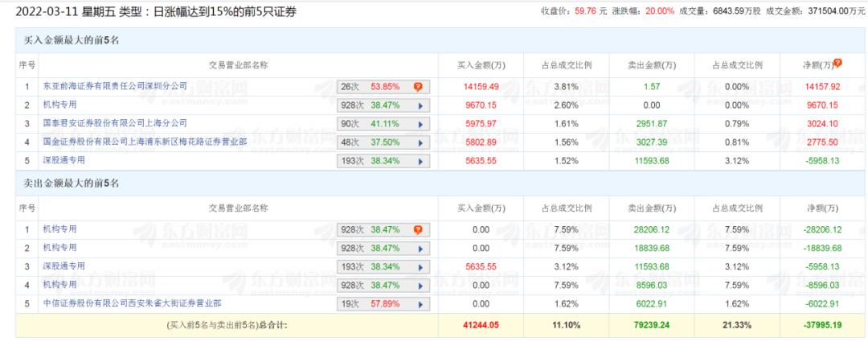
Task: Open 东亚前海证券深圳分公司 broker link
Action: pyautogui.click(x=114, y=86)
